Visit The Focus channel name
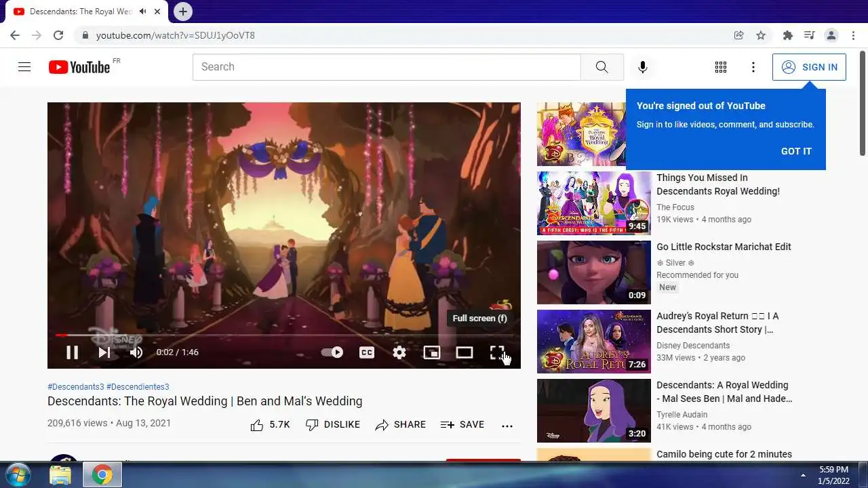This screenshot has height=488, width=868. 675,207
